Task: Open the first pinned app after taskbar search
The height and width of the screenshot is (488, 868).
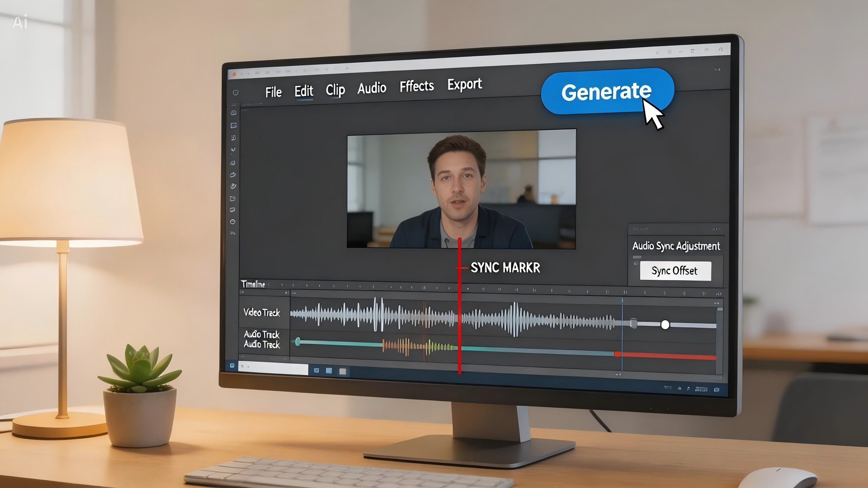Action: coord(316,370)
